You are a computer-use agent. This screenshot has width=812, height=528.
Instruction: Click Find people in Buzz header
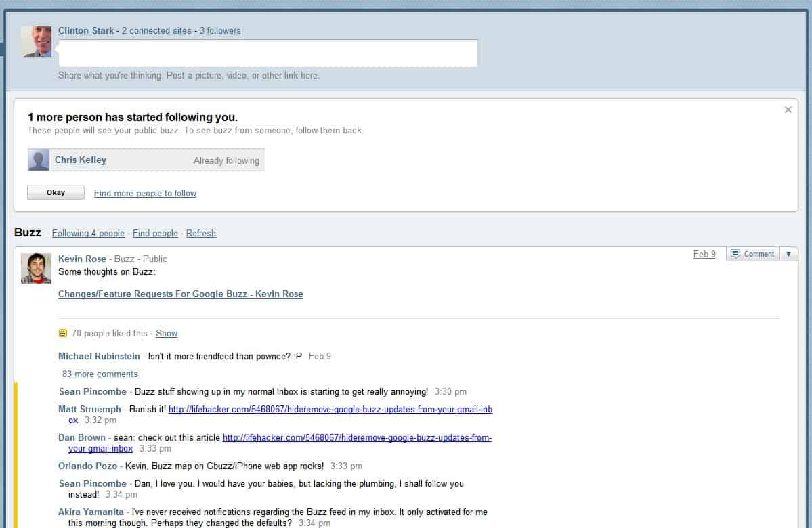155,233
